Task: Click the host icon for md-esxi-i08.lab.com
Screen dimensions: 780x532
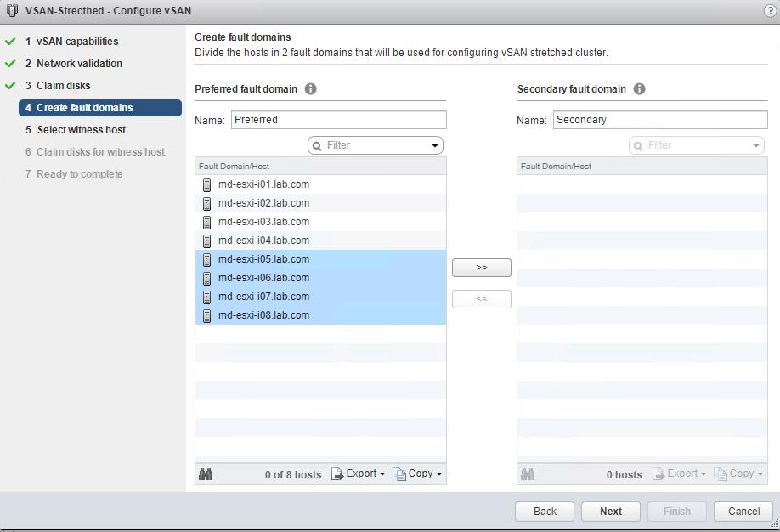Action: (207, 316)
